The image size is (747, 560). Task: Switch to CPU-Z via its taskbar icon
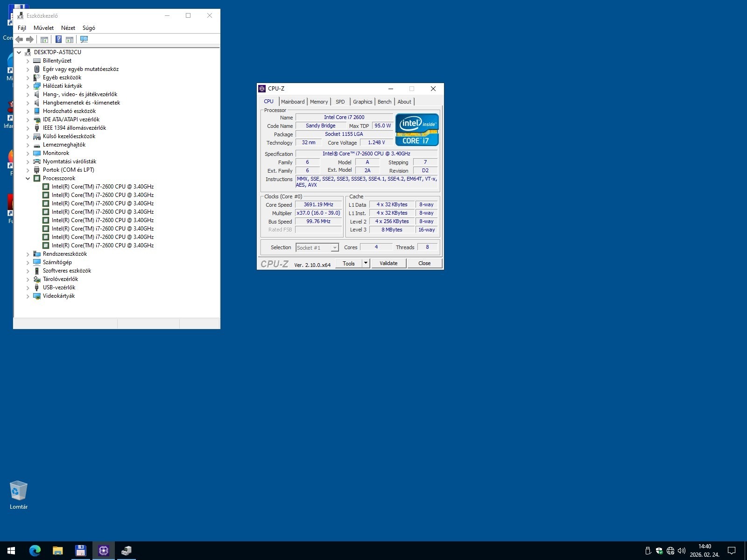pos(104,551)
